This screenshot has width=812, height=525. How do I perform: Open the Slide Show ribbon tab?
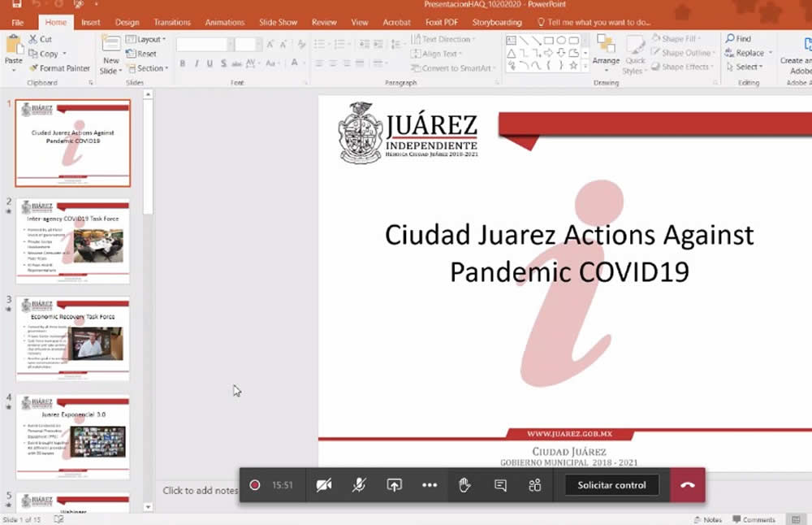pyautogui.click(x=278, y=23)
